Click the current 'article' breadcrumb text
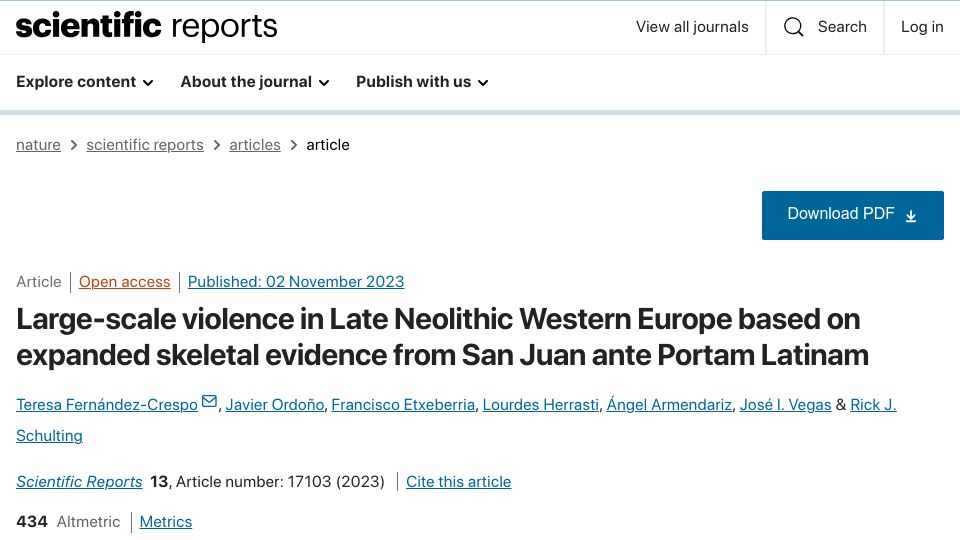The height and width of the screenshot is (540, 960). click(328, 145)
